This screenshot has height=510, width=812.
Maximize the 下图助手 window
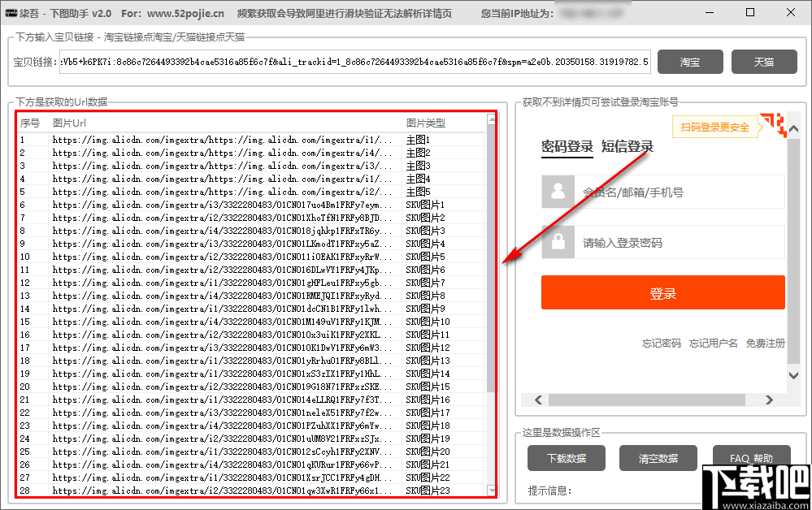pos(750,12)
